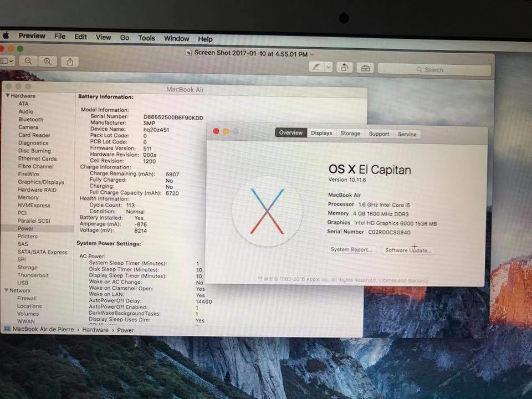Open the Window menu
Screen dimensions: 532x399
click(x=176, y=39)
